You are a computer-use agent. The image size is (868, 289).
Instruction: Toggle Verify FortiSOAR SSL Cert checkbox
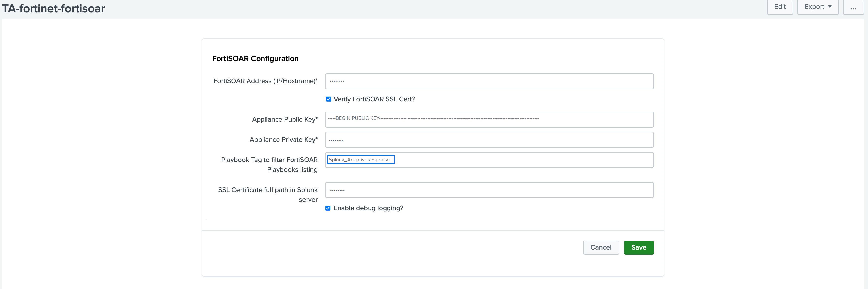point(328,99)
